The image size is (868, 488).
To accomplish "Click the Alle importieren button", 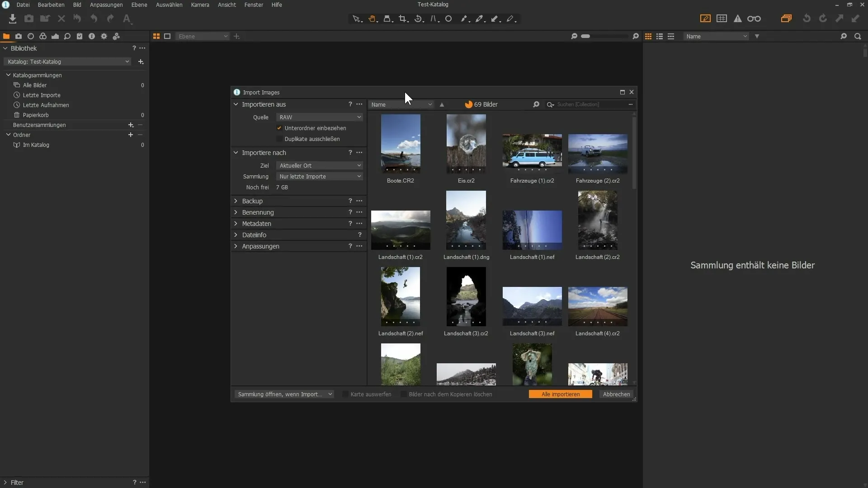I will click(x=561, y=394).
